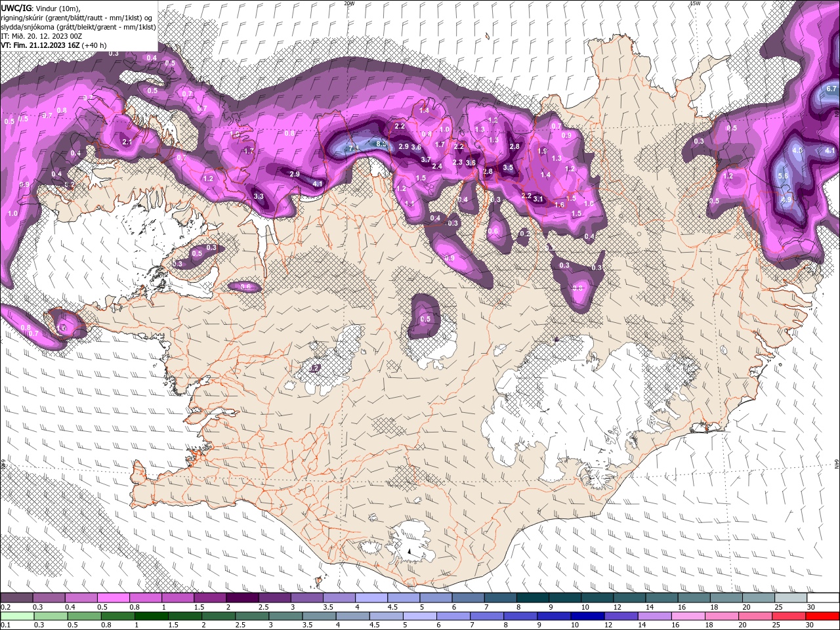Click the 3.7 precipitation value on the map
This screenshot has width=840, height=630.
425,159
